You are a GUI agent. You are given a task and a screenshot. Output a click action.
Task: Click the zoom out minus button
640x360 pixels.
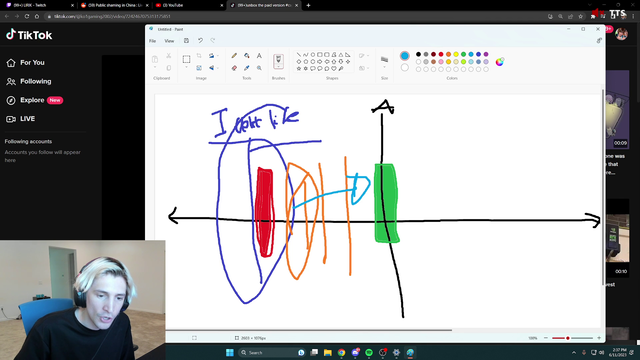click(x=546, y=338)
